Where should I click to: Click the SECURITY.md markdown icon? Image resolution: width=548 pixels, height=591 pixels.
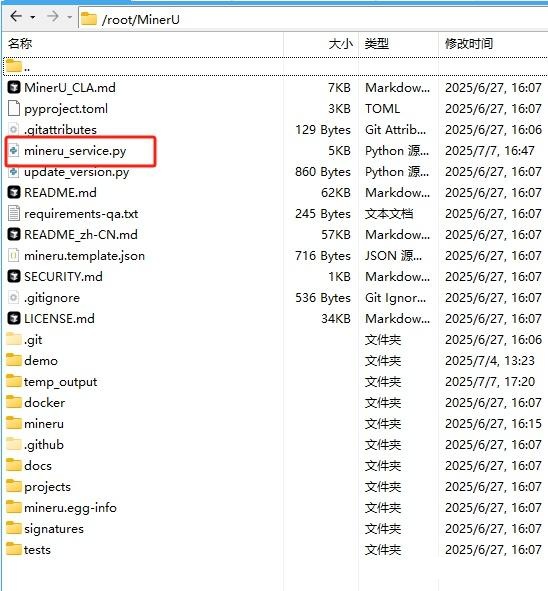click(14, 277)
